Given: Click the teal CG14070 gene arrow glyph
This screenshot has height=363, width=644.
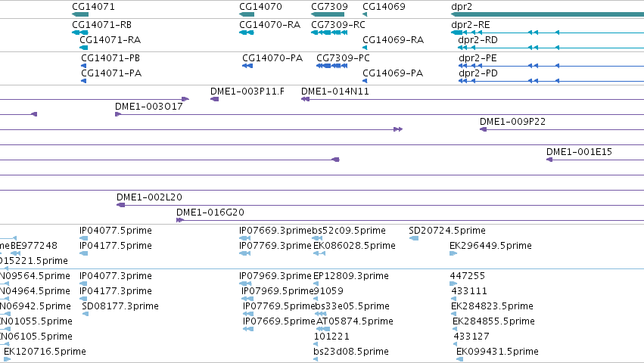Looking at the screenshot, I should [x=247, y=14].
